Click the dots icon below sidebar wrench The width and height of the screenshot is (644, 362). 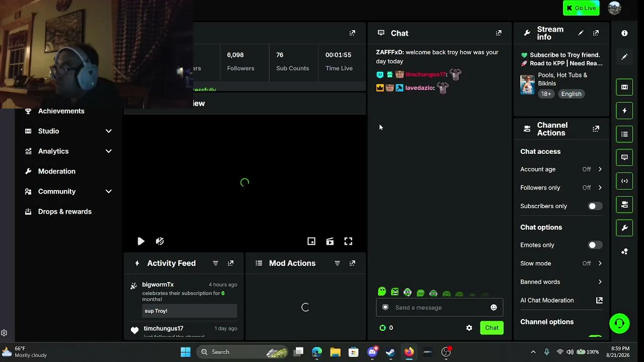click(624, 251)
